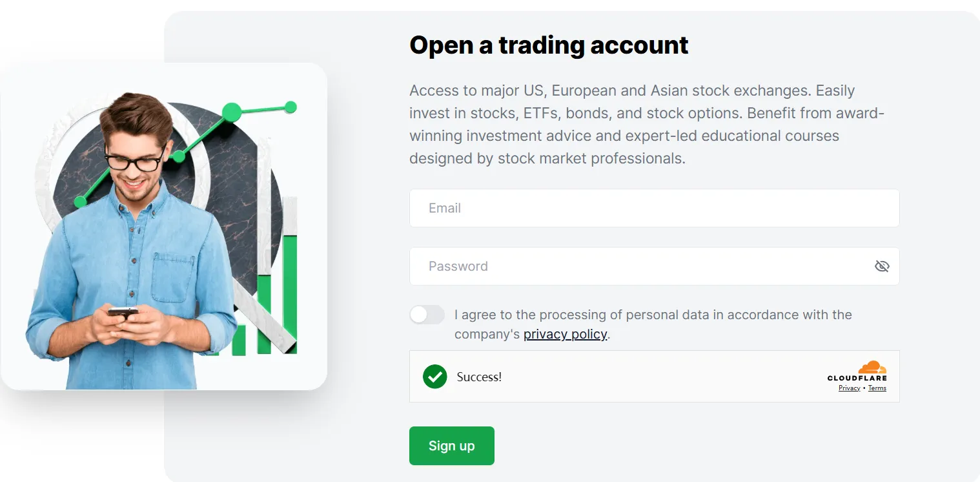Image resolution: width=980 pixels, height=482 pixels.
Task: Toggle password visibility eye icon
Action: [881, 266]
